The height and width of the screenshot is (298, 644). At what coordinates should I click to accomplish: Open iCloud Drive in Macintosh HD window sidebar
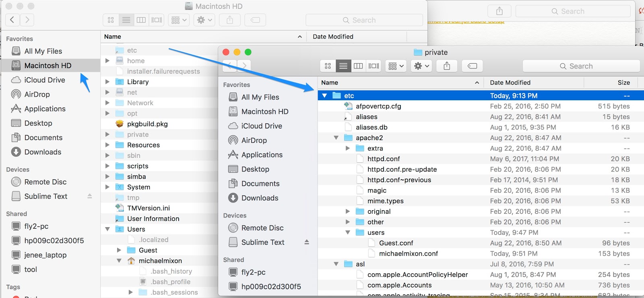coord(45,80)
